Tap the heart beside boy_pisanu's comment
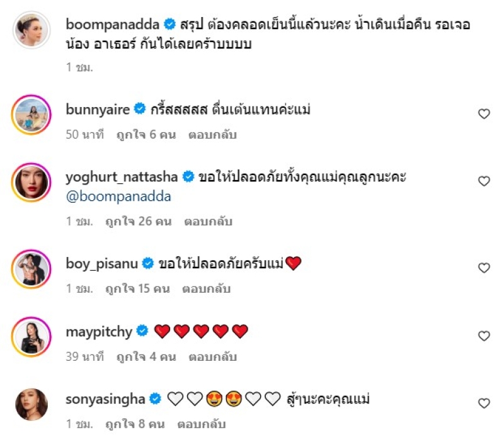Viewport: 504px width, 437px height. 484,268
